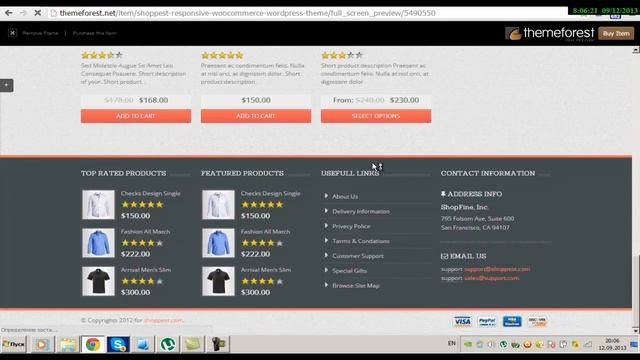Click the $168.00 sale price
Viewport: 640px width, 360px height.
pos(153,100)
